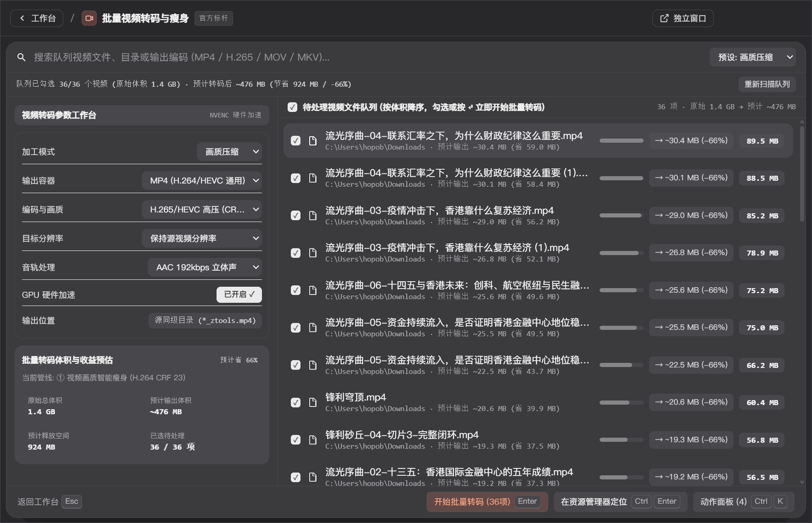Uncheck checkbox for 锋利砂丘-04-切片3-完整闭环.mp4
812x523 pixels.
pos(296,440)
